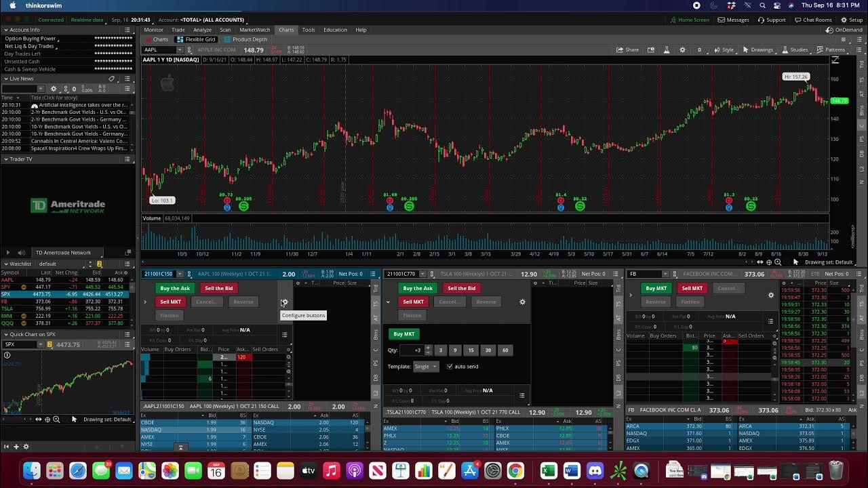Change chart timeframe with D button
The image size is (868, 488).
coord(699,49)
